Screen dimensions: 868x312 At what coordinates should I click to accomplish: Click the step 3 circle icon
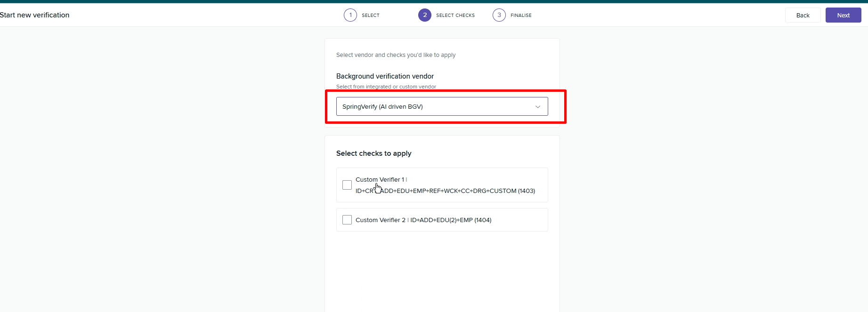click(x=499, y=15)
